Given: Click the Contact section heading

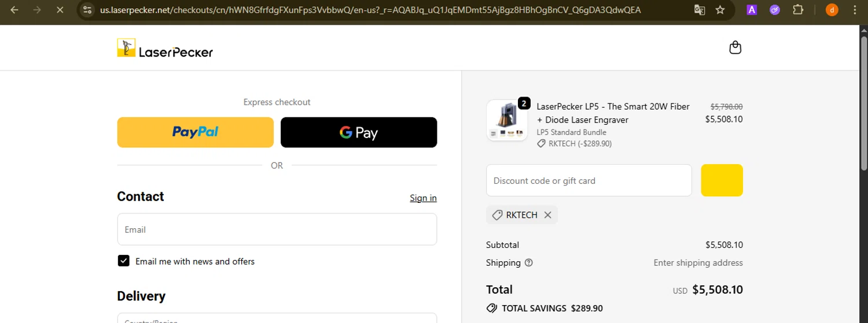Looking at the screenshot, I should pos(141,196).
